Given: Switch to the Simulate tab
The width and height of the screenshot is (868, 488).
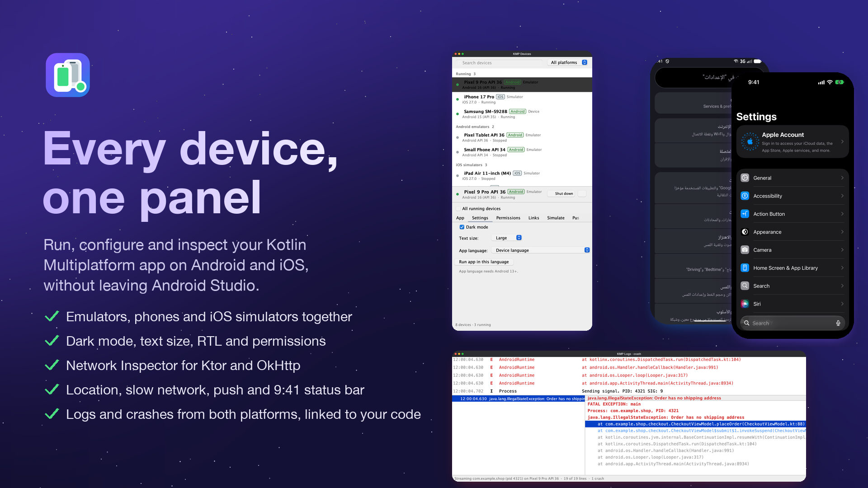Looking at the screenshot, I should click(x=556, y=218).
